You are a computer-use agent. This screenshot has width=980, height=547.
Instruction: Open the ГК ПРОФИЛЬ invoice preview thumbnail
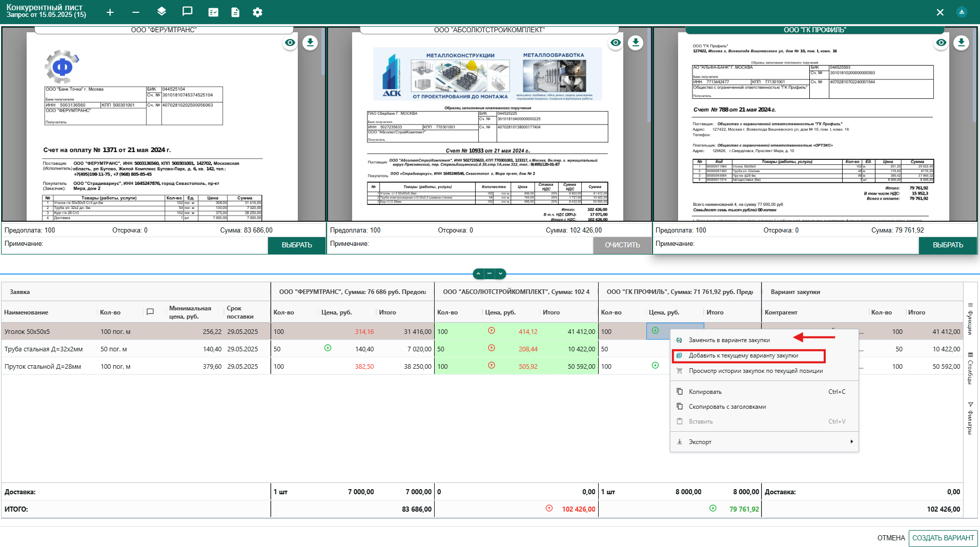813,127
